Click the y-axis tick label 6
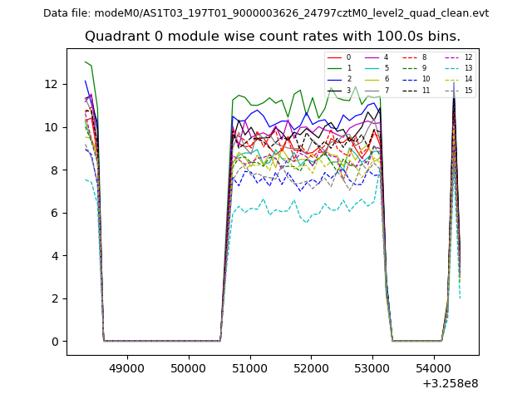 tap(55, 213)
